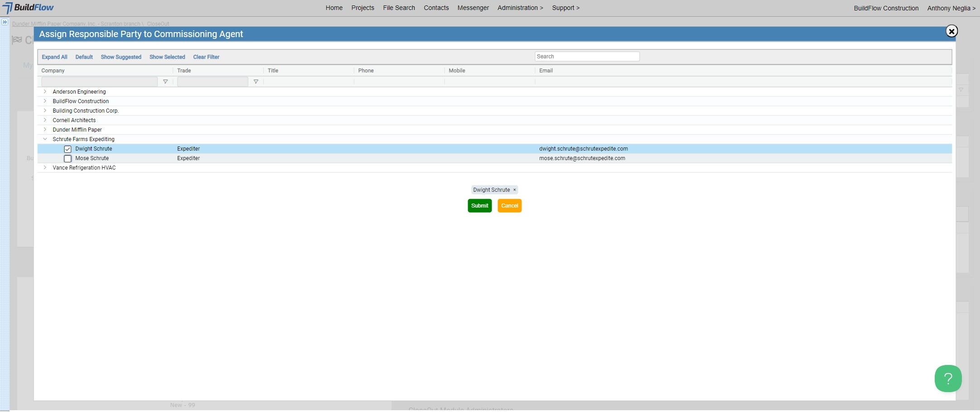Click the Title column header
The height and width of the screenshot is (412, 980).
(273, 71)
